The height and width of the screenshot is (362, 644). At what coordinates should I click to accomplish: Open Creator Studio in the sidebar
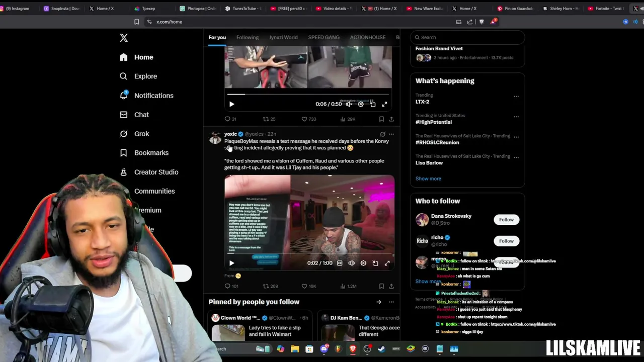pyautogui.click(x=149, y=172)
